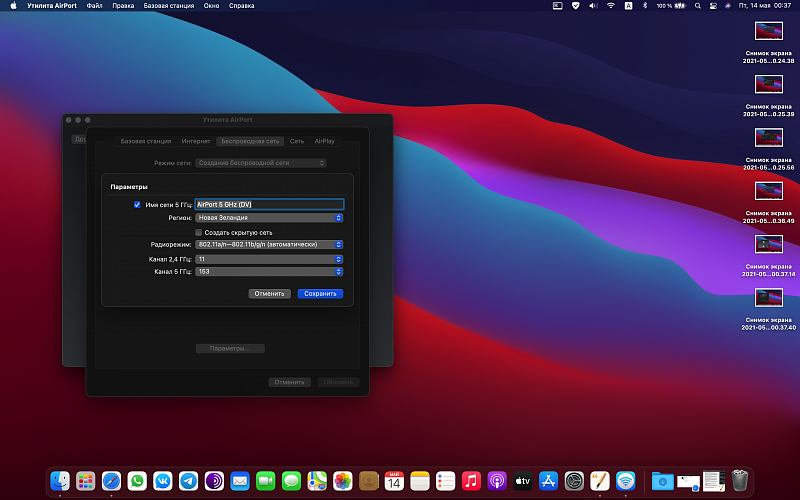Click the 5 GHz network name field

pos(269,204)
